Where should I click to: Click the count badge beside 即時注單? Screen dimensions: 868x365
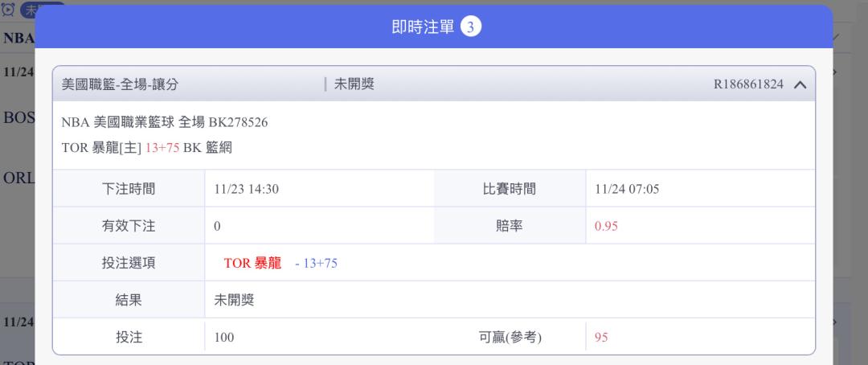(471, 27)
